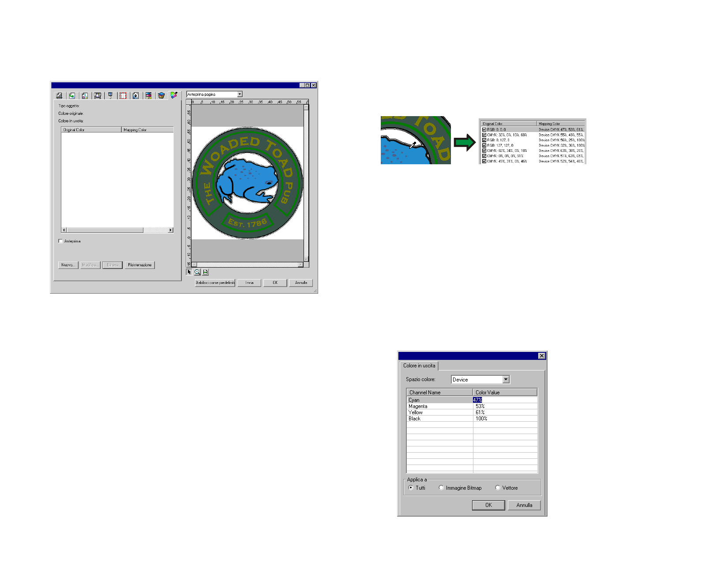Select the zoom magnifier tool below preview
Image resolution: width=728 pixels, height=563 pixels.
197,272
